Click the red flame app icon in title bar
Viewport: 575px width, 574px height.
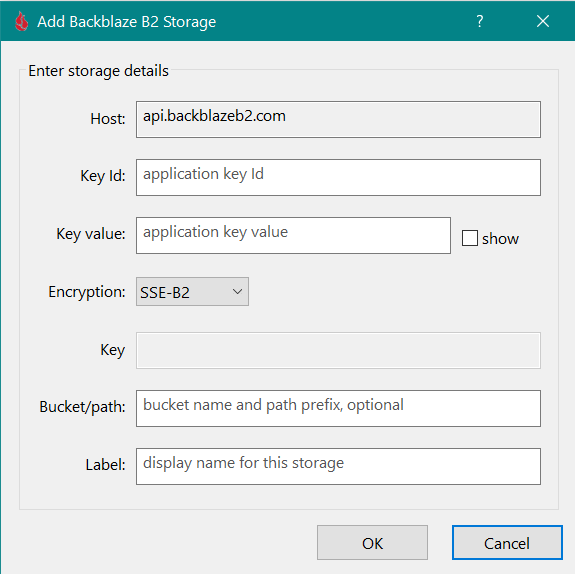[22, 21]
